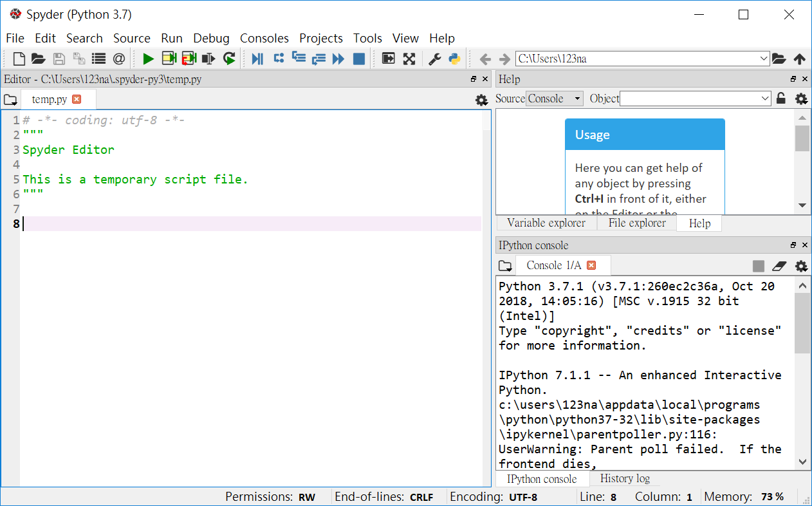The height and width of the screenshot is (506, 812).
Task: Switch to History log tab
Action: [625, 478]
